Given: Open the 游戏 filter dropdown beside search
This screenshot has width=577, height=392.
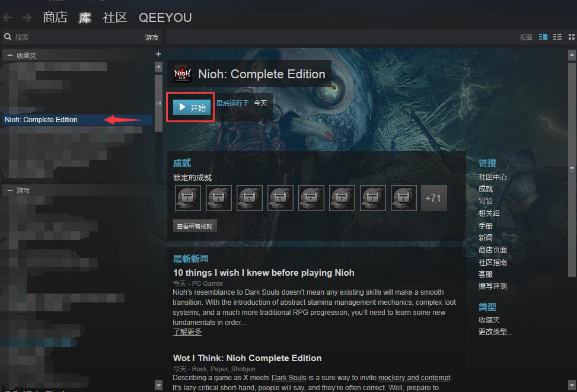Looking at the screenshot, I should 151,37.
